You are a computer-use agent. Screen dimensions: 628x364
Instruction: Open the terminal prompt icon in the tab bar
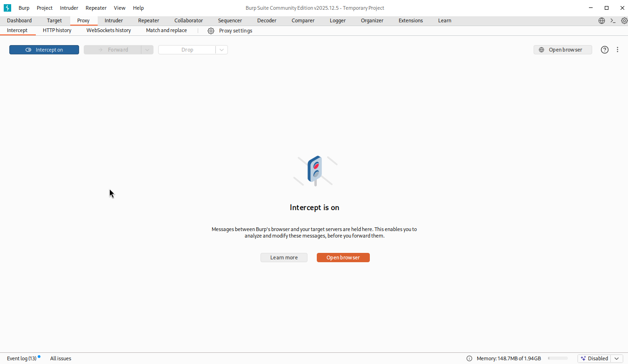click(x=613, y=20)
